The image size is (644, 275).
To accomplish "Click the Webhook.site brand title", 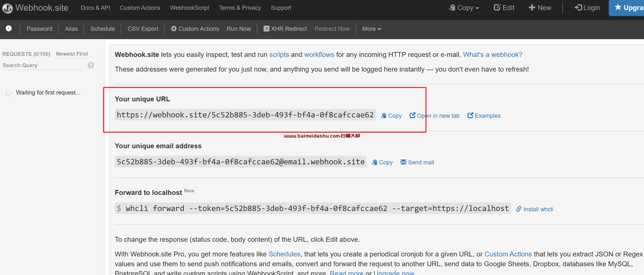I will pos(42,8).
